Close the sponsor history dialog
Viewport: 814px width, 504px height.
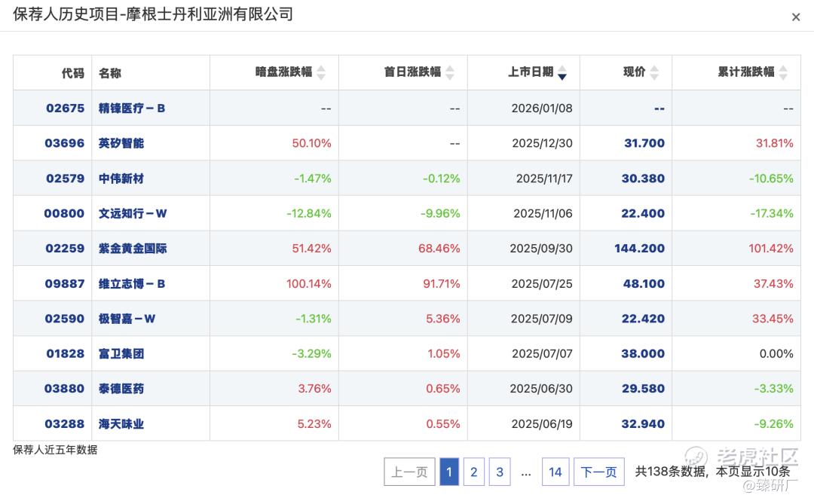[x=796, y=17]
